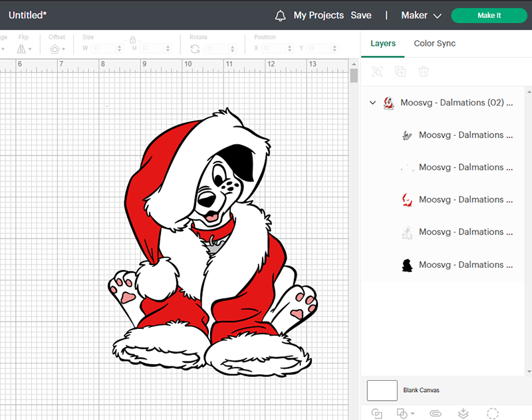Click the Size width input field
The width and height of the screenshot is (532, 420).
[103, 49]
